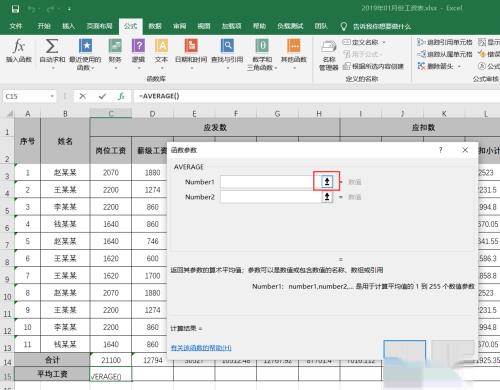Click 用于公式 in the defined names group
500x390 pixels.
pos(363,54)
